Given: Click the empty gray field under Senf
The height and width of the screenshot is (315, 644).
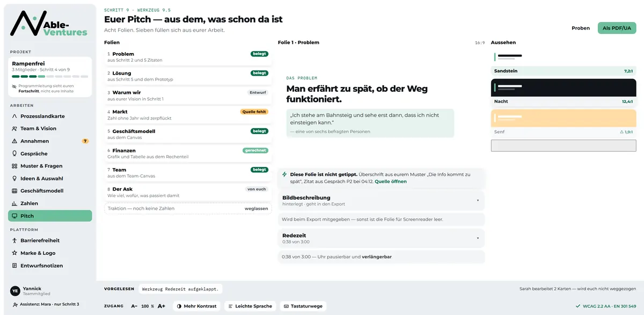Looking at the screenshot, I should [x=563, y=145].
